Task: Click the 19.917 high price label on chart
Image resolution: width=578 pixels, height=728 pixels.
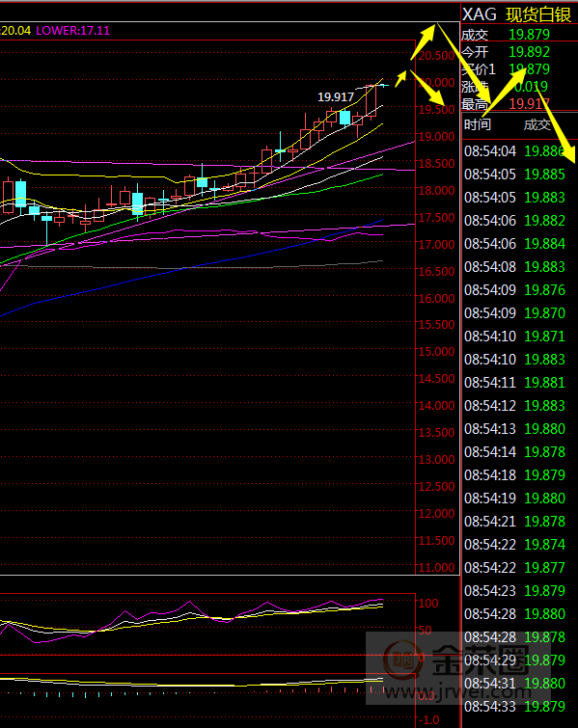Action: pos(336,97)
